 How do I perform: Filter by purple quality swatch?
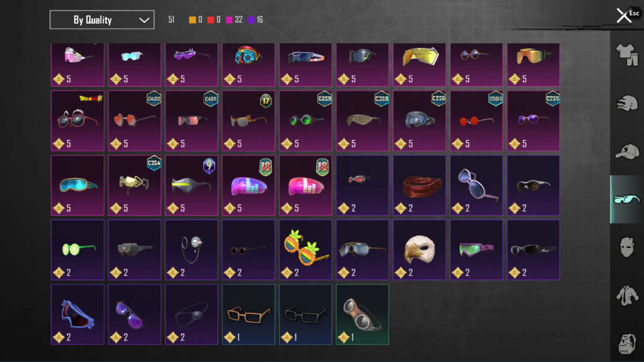(x=251, y=20)
